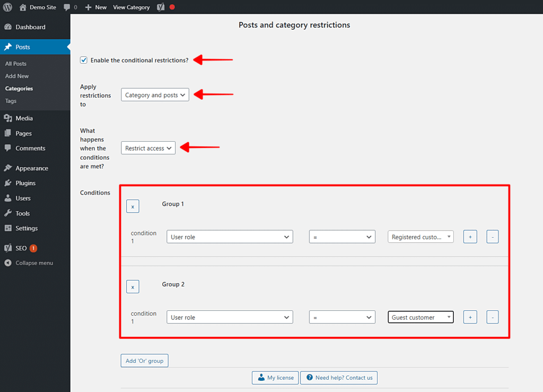Open the Plugins plug icon

coord(7,182)
